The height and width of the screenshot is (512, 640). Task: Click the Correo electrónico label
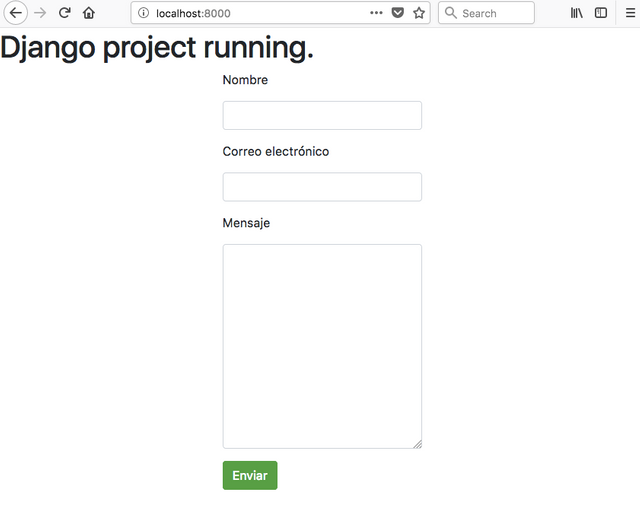(276, 151)
